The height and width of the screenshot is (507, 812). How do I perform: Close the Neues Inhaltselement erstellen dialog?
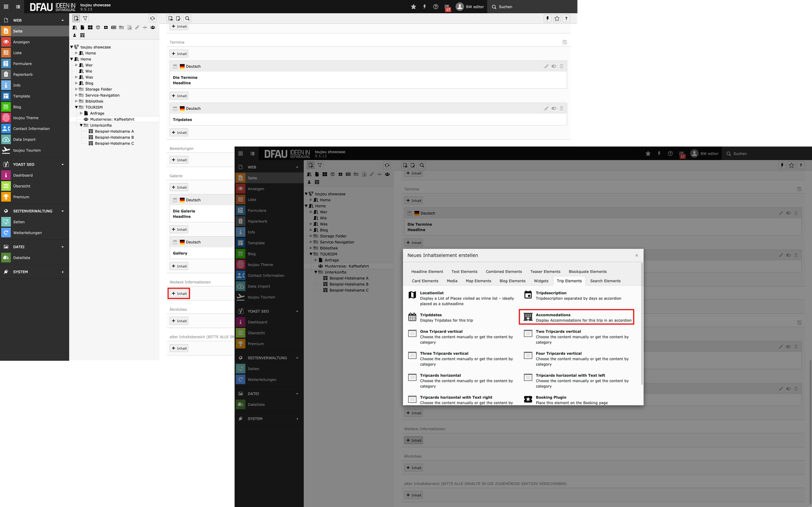(x=636, y=255)
